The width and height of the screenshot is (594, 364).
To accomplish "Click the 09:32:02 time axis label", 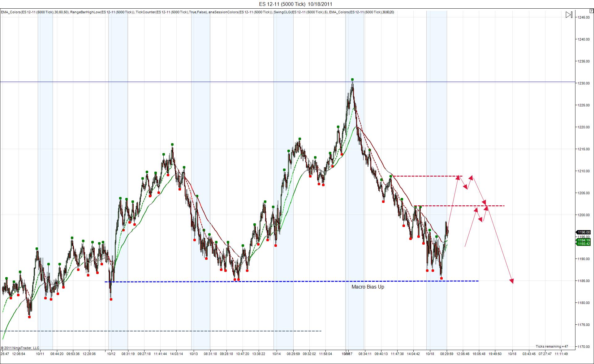I will point(309,354).
